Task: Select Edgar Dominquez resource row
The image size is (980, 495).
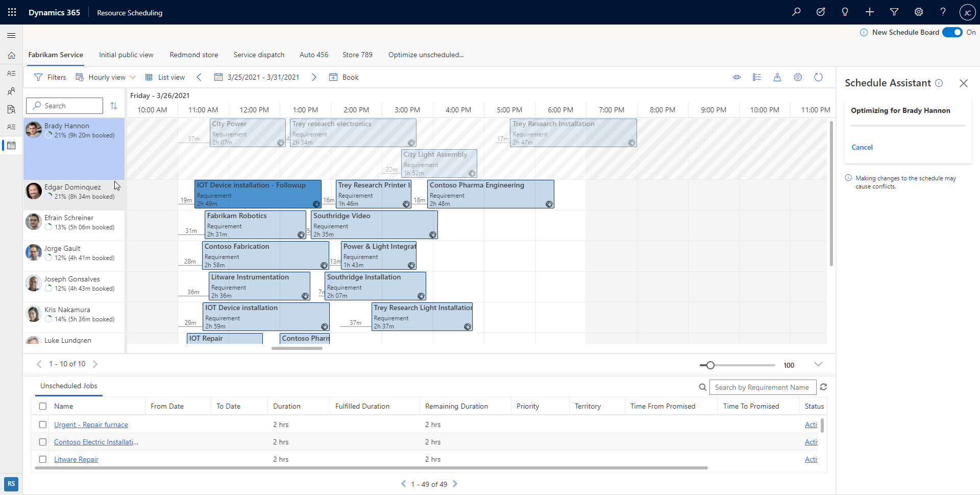Action: pos(74,195)
